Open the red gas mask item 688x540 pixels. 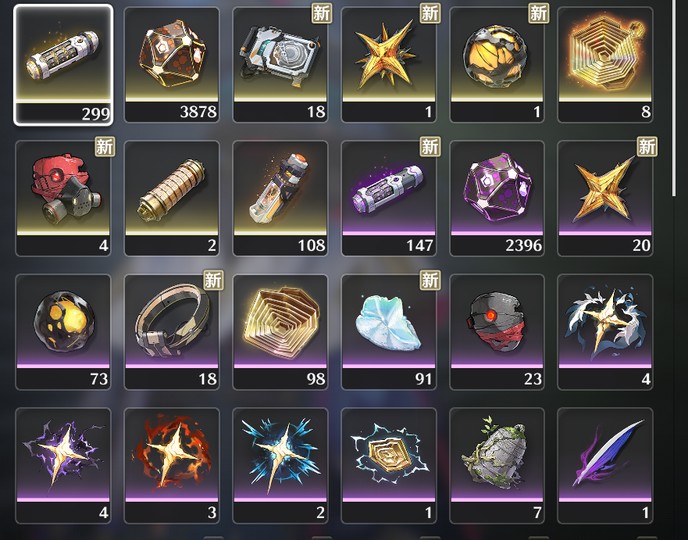63,198
